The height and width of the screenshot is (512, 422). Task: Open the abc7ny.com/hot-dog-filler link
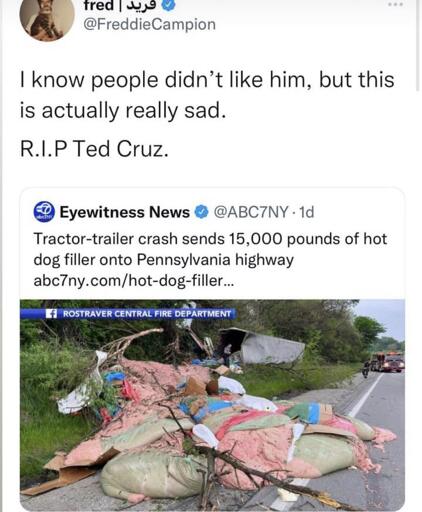(134, 281)
